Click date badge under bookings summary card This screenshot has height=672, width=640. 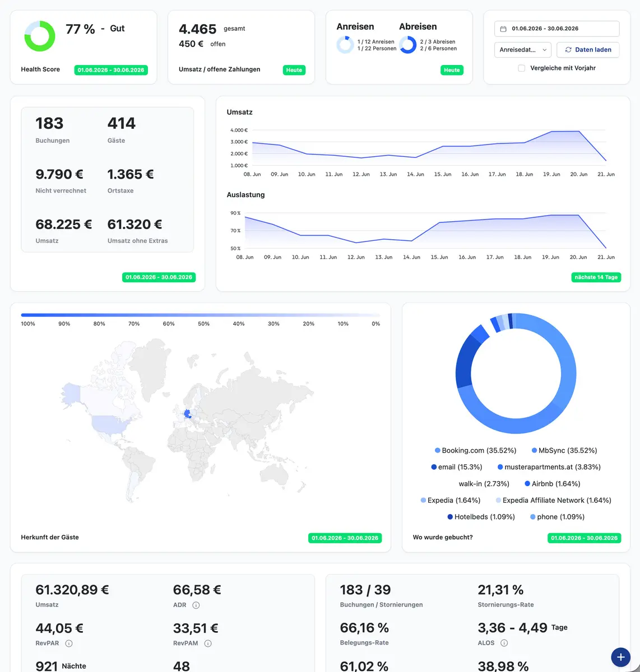coord(159,277)
